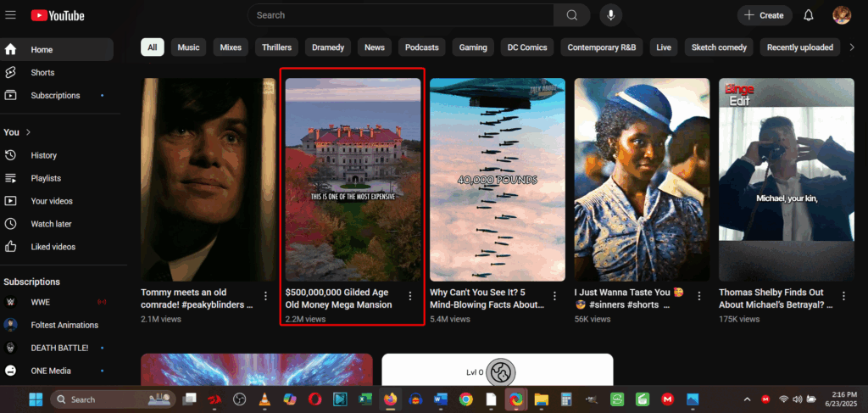Show more filter chips with right arrow
This screenshot has height=413, width=868.
[852, 47]
